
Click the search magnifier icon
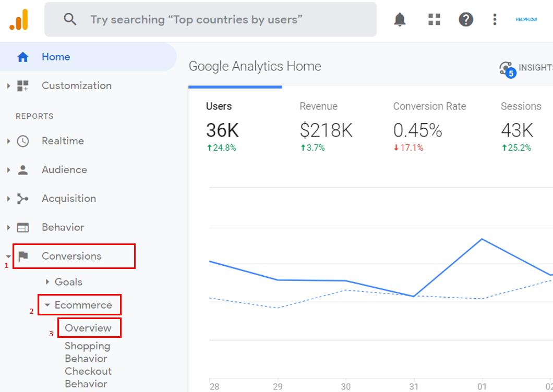70,19
